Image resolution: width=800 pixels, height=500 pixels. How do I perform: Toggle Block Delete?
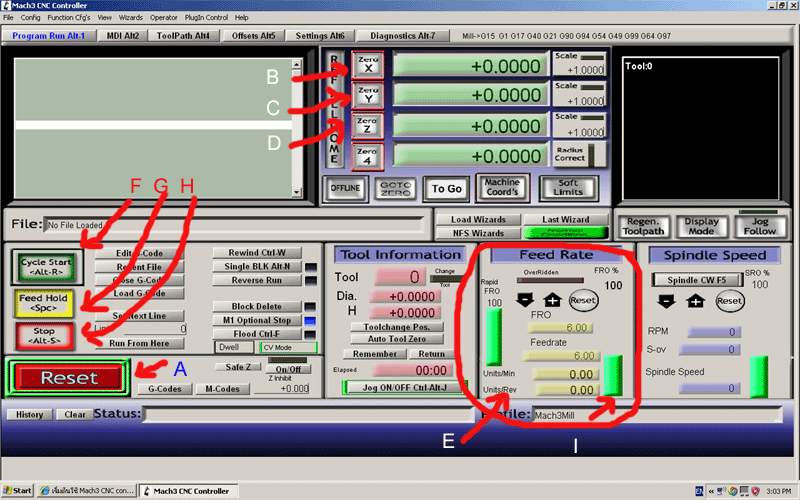pos(257,306)
